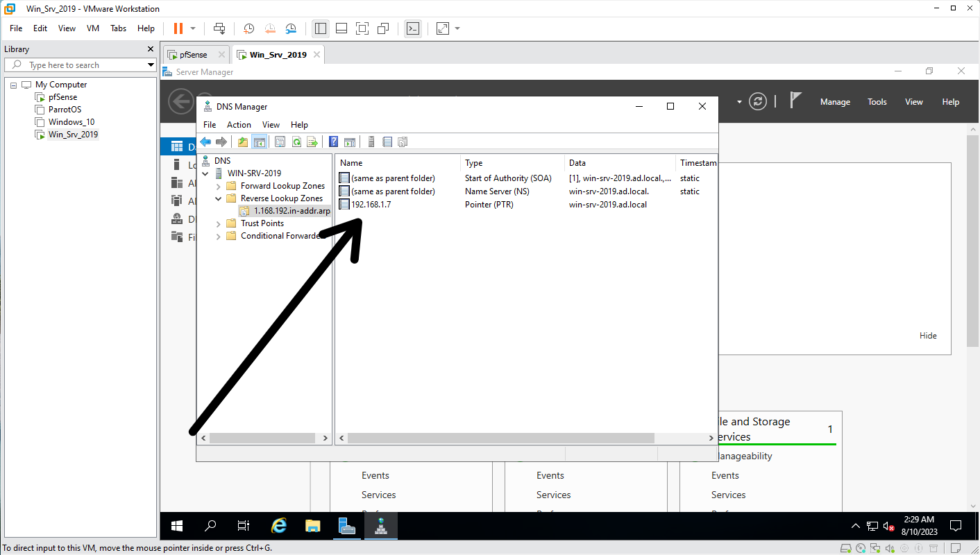This screenshot has height=555, width=980.
Task: Open the Properties toolbar icon
Action: pos(280,142)
